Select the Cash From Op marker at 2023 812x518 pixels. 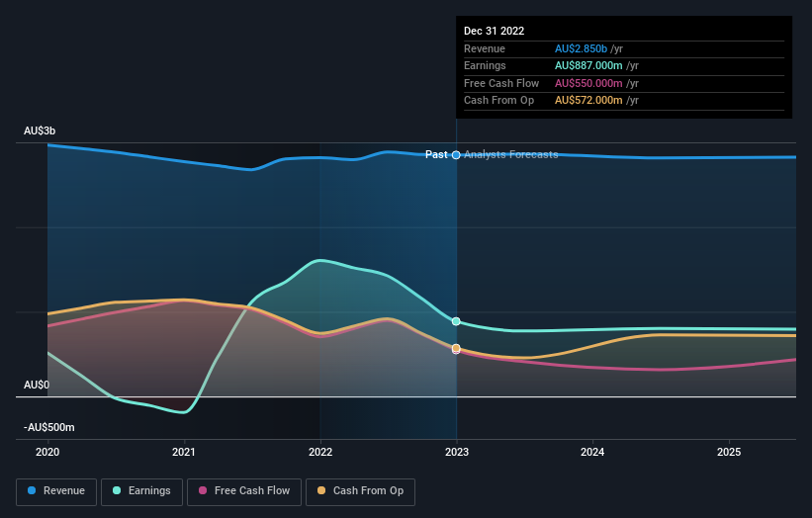pos(456,348)
